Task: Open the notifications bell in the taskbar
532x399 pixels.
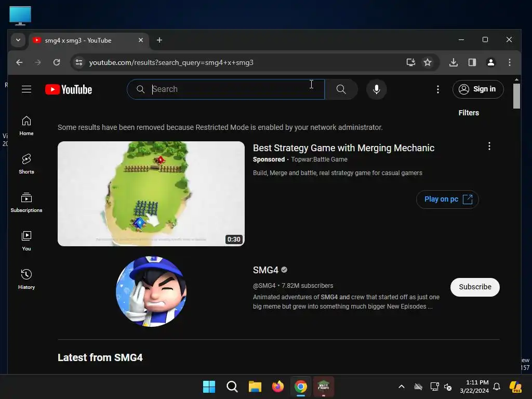Action: (x=496, y=387)
